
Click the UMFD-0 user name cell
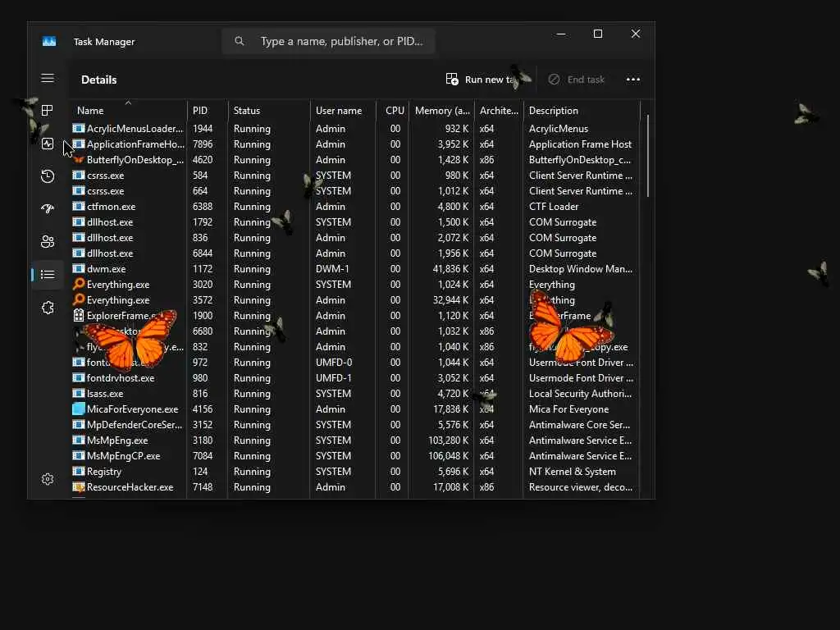(x=333, y=362)
